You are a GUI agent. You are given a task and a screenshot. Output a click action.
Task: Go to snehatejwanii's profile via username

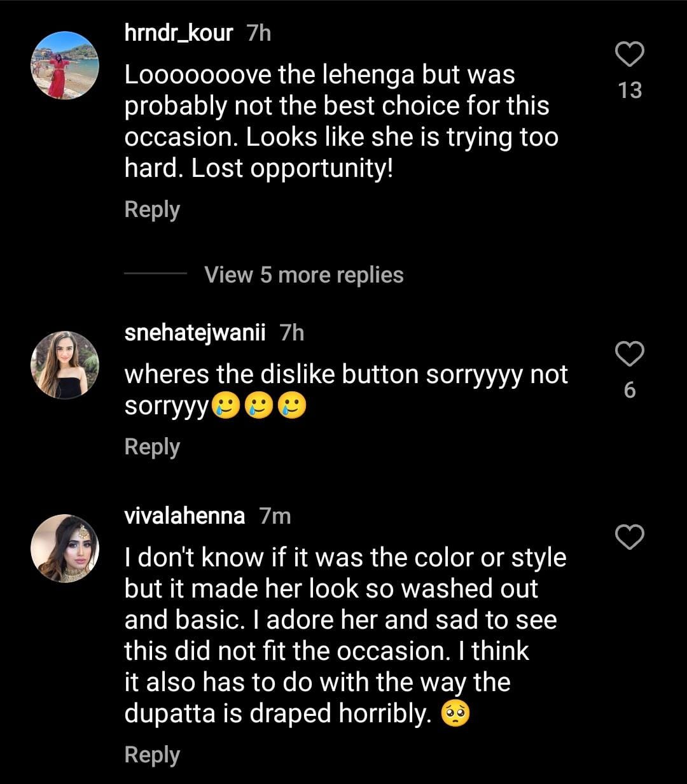195,332
